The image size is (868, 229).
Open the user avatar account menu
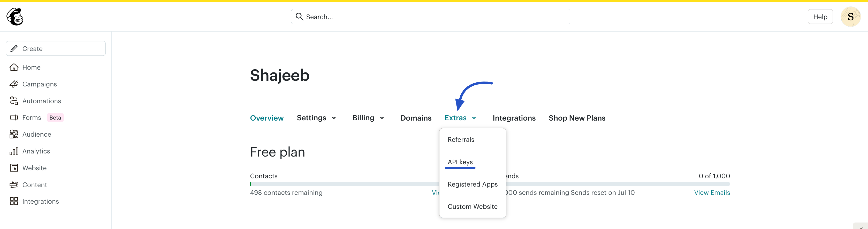pos(850,17)
